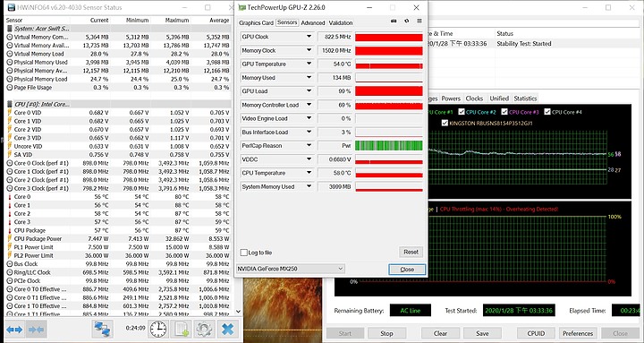
Task: Click the Stop button in stability test
Action: pyautogui.click(x=386, y=333)
